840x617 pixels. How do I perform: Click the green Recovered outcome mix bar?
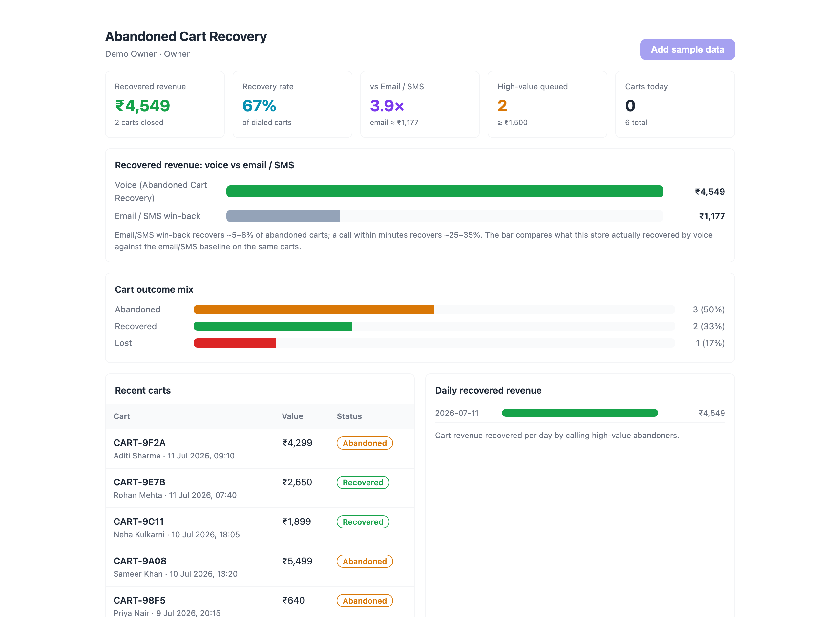[273, 326]
